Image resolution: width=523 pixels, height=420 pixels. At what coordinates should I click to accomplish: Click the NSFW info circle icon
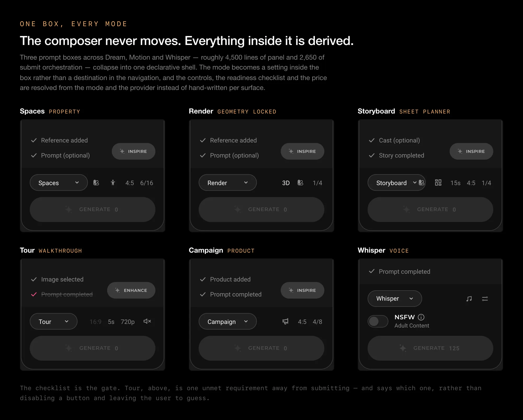click(421, 317)
